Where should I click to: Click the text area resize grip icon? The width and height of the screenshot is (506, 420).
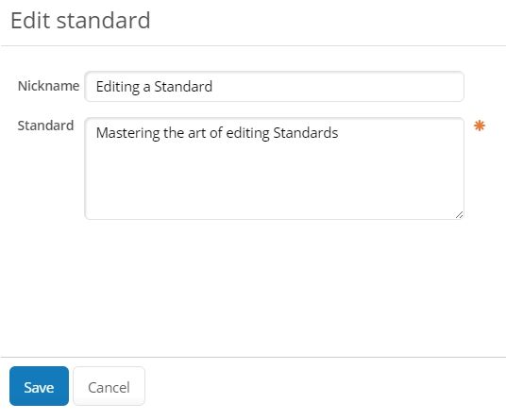tap(459, 215)
